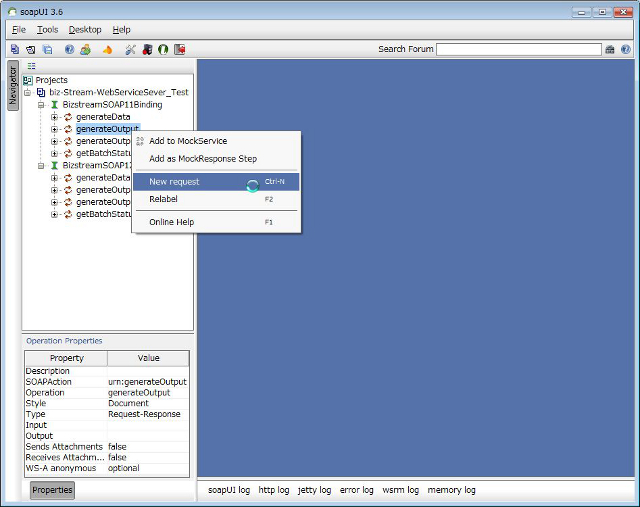
Task: Click the BizstreamSOAP11Binding interface icon
Action: click(54, 105)
